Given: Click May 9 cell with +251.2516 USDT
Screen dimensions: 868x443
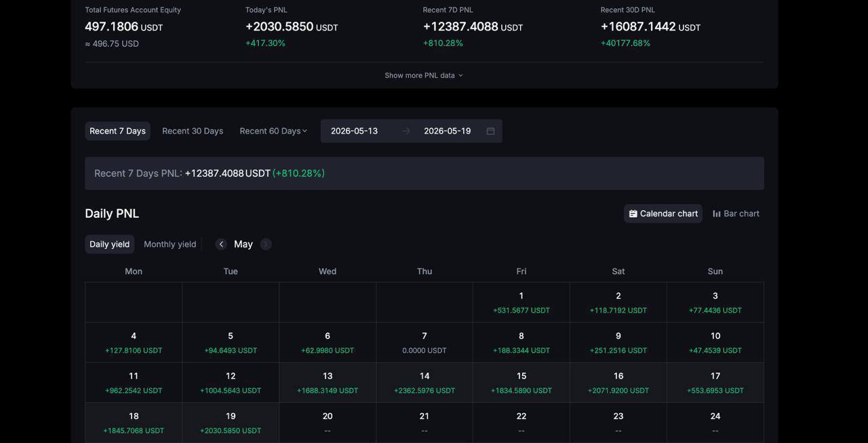Looking at the screenshot, I should tap(618, 343).
